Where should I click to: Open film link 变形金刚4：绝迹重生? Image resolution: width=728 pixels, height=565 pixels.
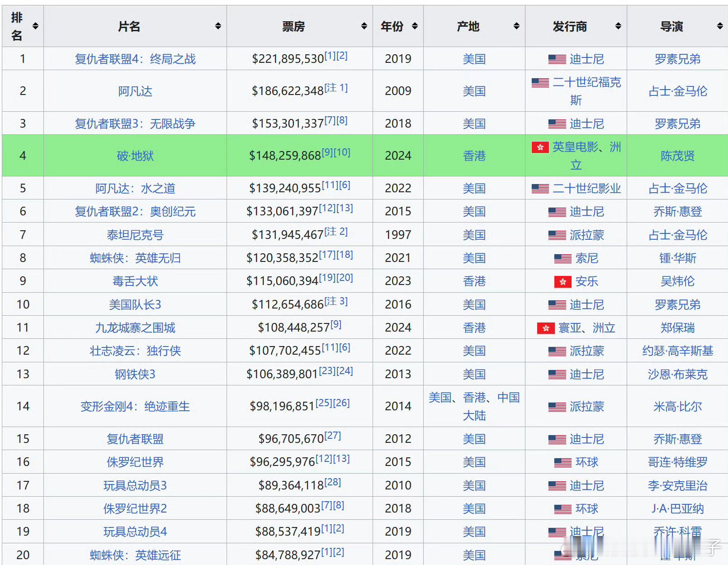pyautogui.click(x=135, y=406)
